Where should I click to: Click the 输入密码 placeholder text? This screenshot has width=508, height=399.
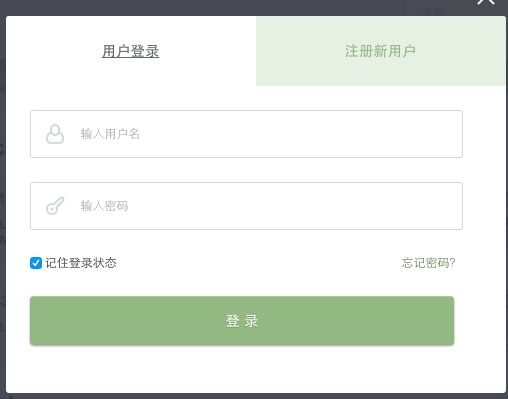(x=104, y=206)
